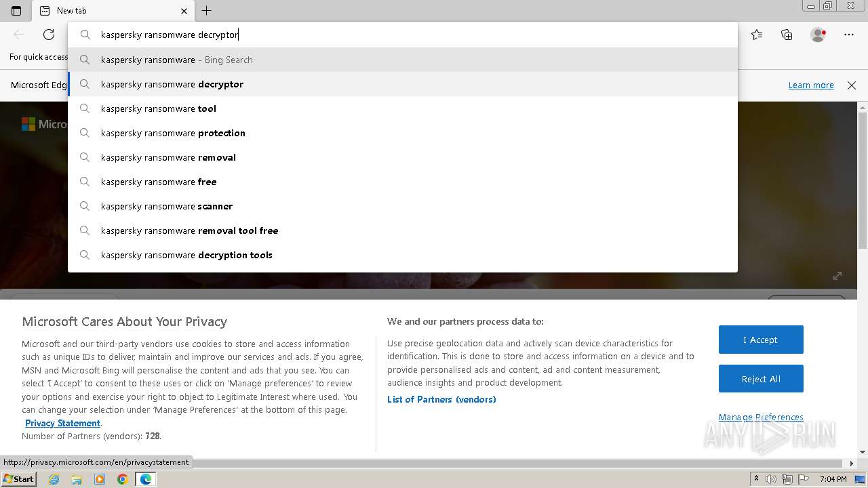
Task: Click the vertical scrollbar down arrow
Action: pos(863,452)
